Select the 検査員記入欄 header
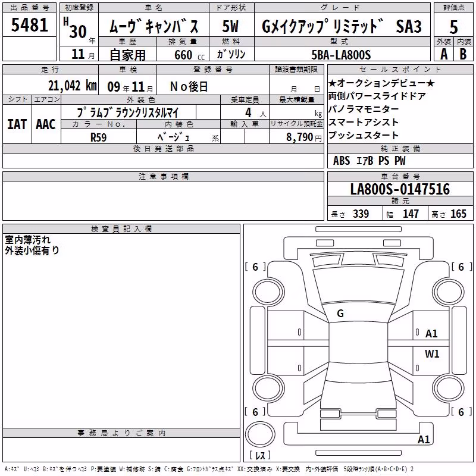 (x=121, y=229)
